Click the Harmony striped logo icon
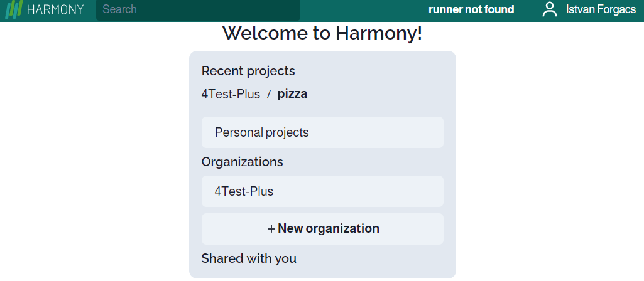The height and width of the screenshot is (281, 644). click(x=14, y=9)
